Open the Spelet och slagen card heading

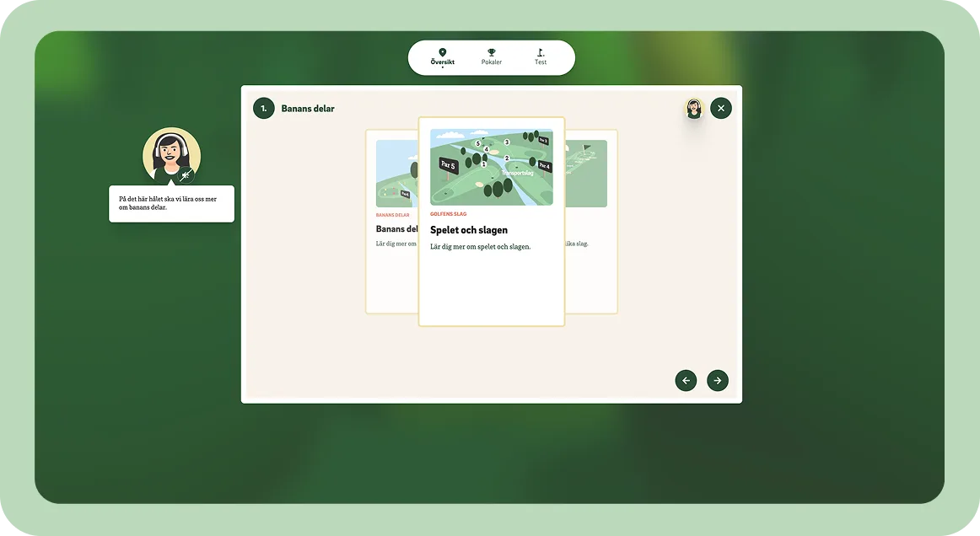[469, 230]
